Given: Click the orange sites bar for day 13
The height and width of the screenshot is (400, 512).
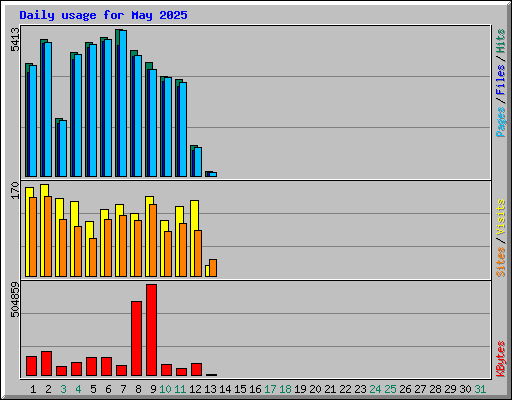Looking at the screenshot, I should [213, 268].
